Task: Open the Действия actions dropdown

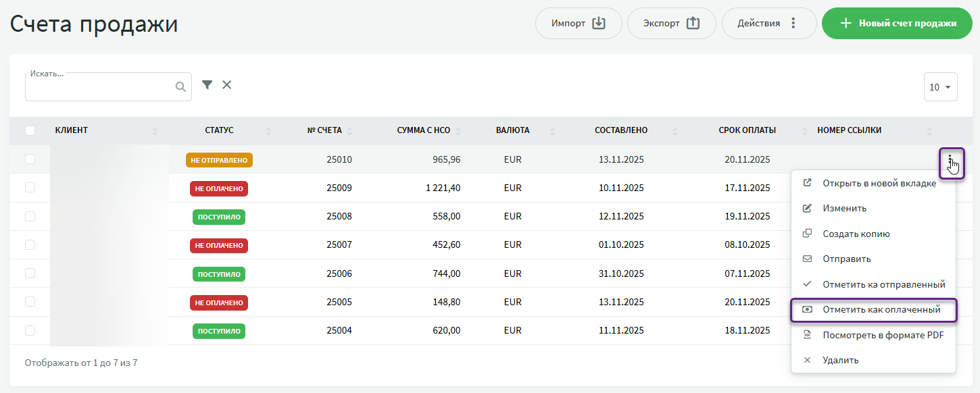Action: (767, 24)
